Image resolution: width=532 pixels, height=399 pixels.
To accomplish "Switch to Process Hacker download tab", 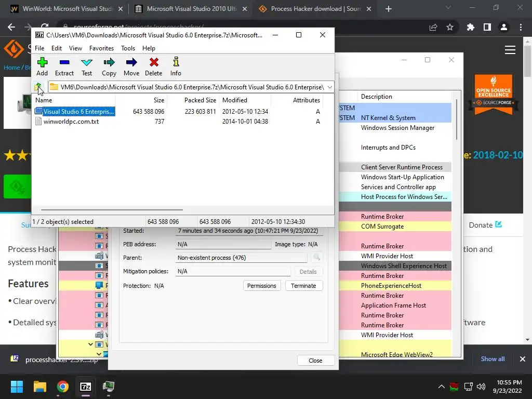I will 315,9.
